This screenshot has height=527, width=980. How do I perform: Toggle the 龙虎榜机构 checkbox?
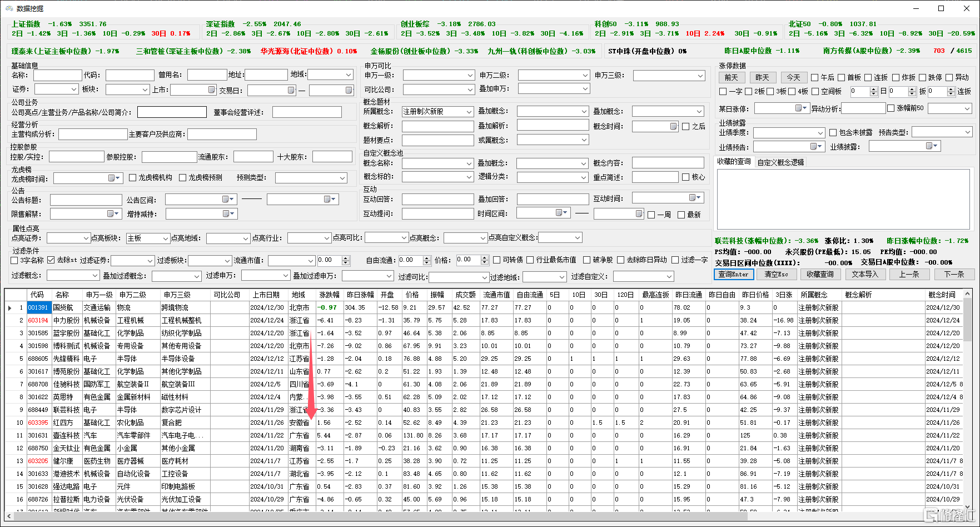coord(133,178)
